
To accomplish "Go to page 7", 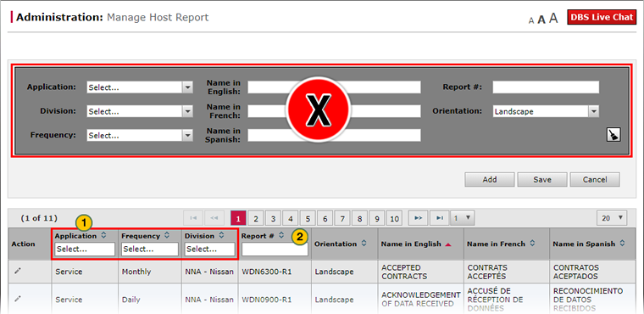I will coord(342,218).
